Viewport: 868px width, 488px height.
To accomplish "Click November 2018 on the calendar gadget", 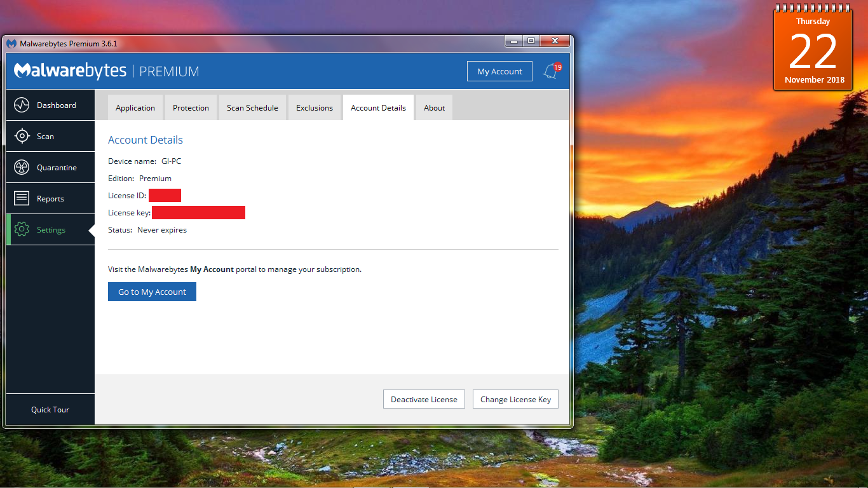I will [x=815, y=79].
